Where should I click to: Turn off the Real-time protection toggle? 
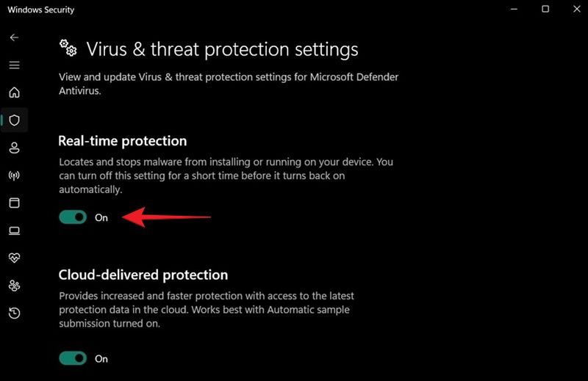click(73, 217)
